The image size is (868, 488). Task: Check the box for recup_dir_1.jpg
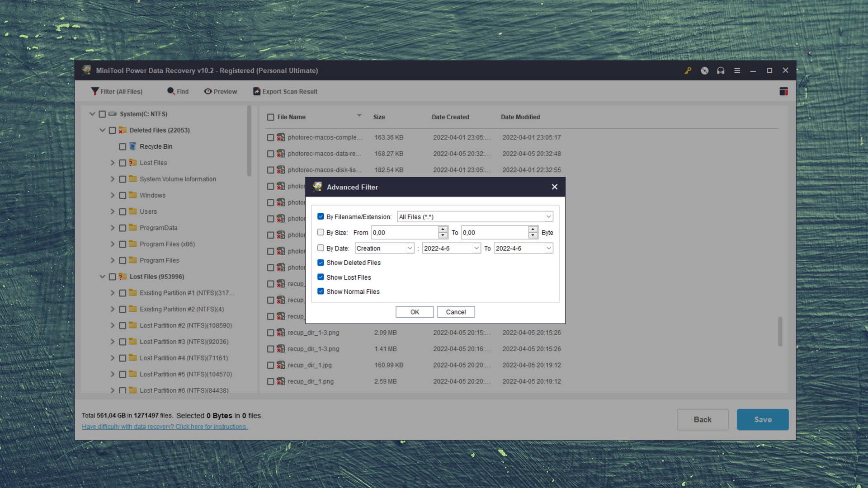point(270,365)
